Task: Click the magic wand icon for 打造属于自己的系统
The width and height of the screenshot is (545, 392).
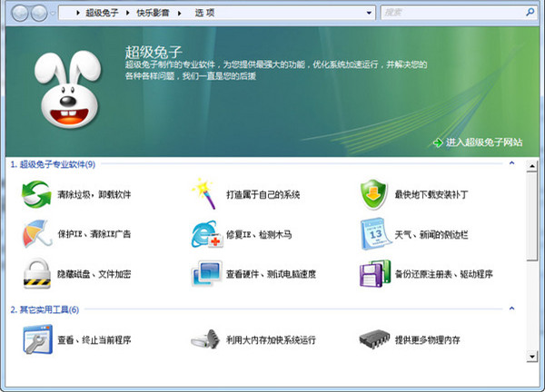Action: pos(203,194)
